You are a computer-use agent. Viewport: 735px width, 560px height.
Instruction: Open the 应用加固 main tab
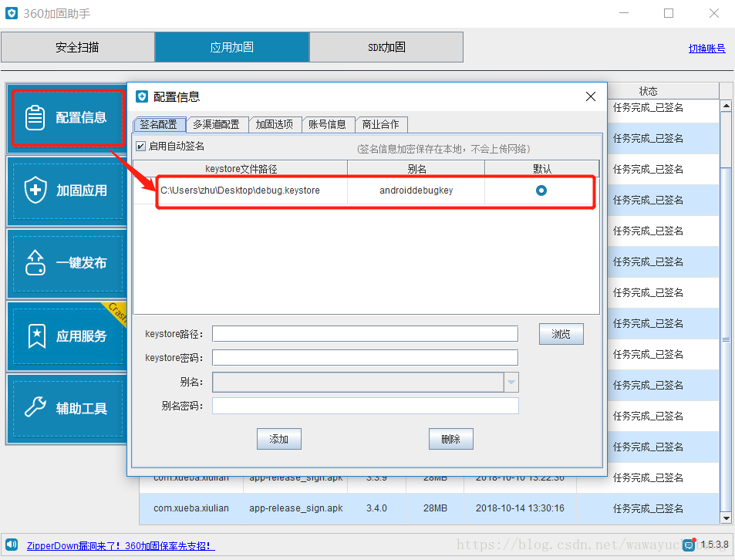tap(232, 47)
